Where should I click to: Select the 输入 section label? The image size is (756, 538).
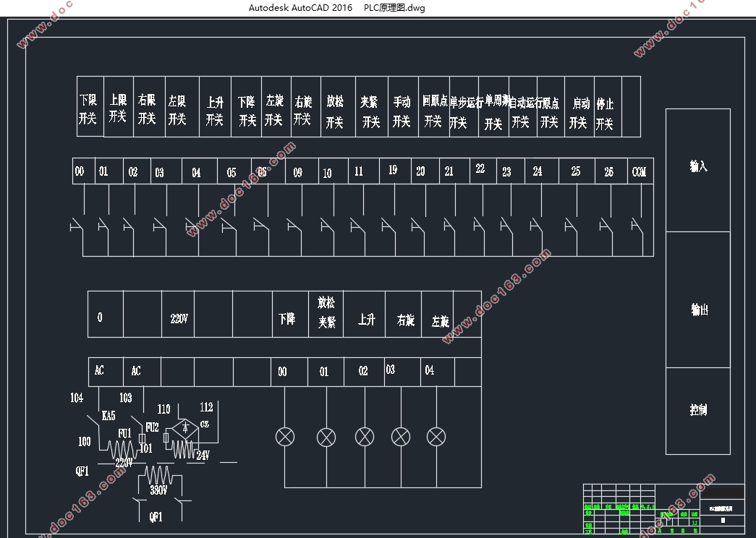tap(699, 166)
